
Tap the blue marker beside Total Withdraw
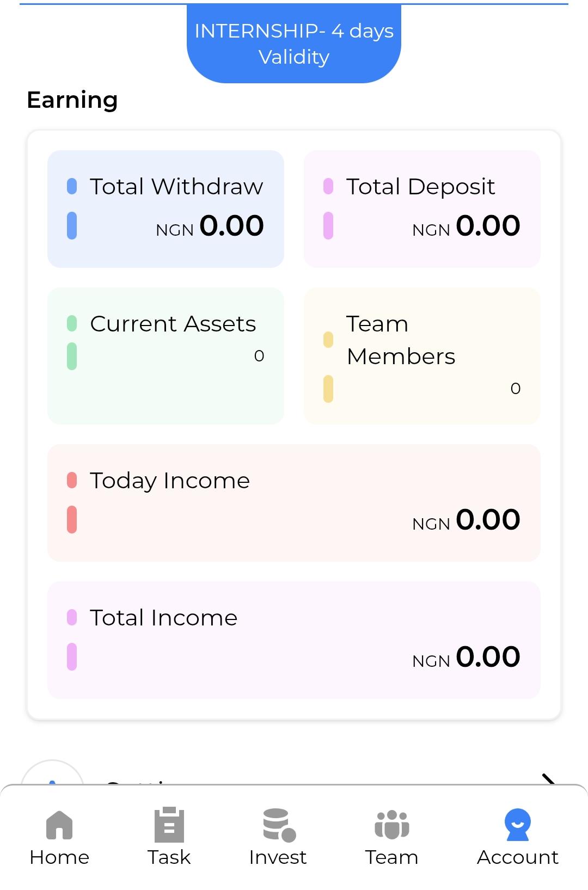click(72, 186)
